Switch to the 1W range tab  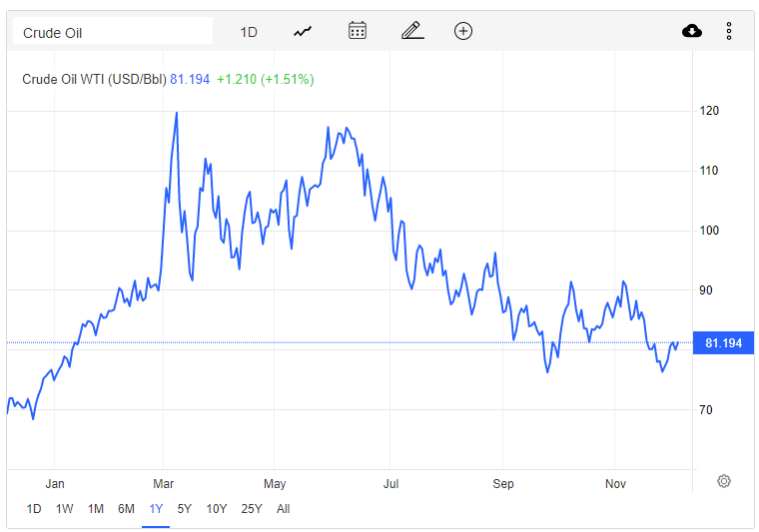[64, 509]
